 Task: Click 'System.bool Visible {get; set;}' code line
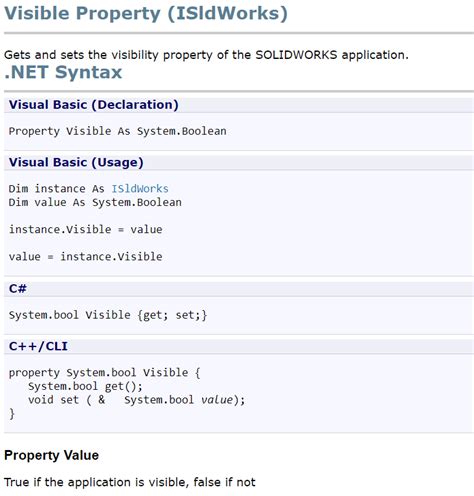coord(108,315)
